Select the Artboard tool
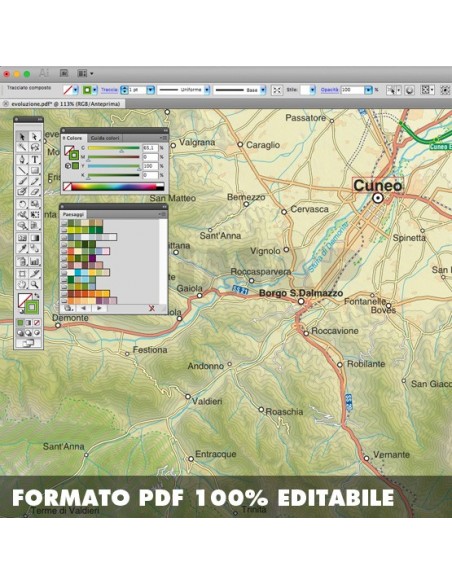The image size is (452, 584). click(22, 274)
